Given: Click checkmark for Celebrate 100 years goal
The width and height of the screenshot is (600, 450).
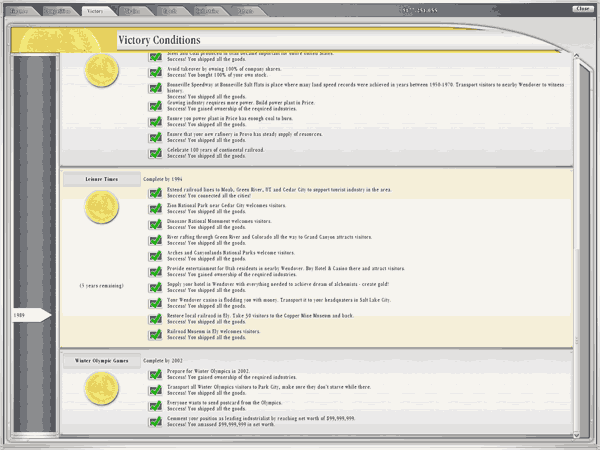Looking at the screenshot, I should pyautogui.click(x=155, y=153).
